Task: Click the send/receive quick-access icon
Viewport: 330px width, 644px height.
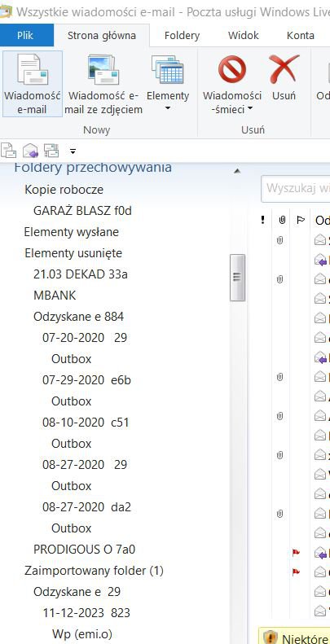Action: [52, 151]
